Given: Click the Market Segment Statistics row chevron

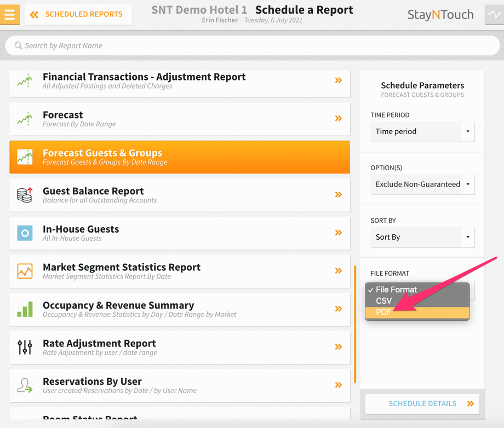Looking at the screenshot, I should point(338,271).
